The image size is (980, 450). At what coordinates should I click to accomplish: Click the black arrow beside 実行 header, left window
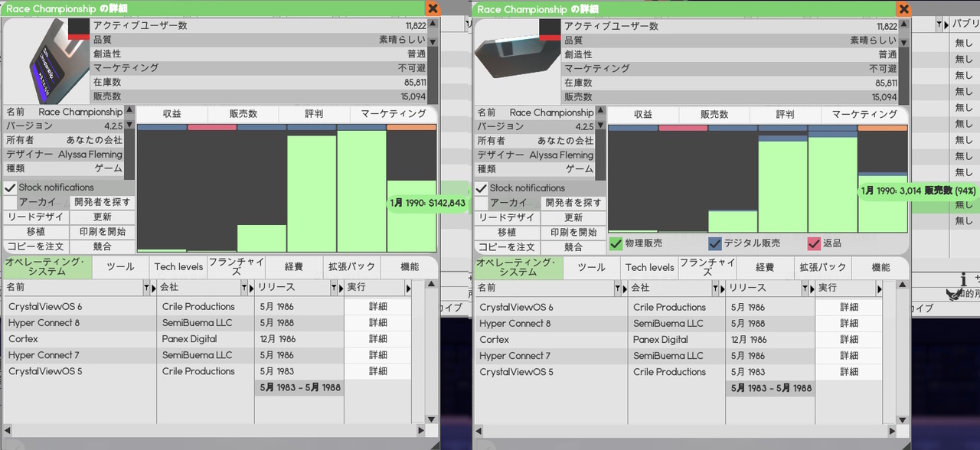coord(408,288)
